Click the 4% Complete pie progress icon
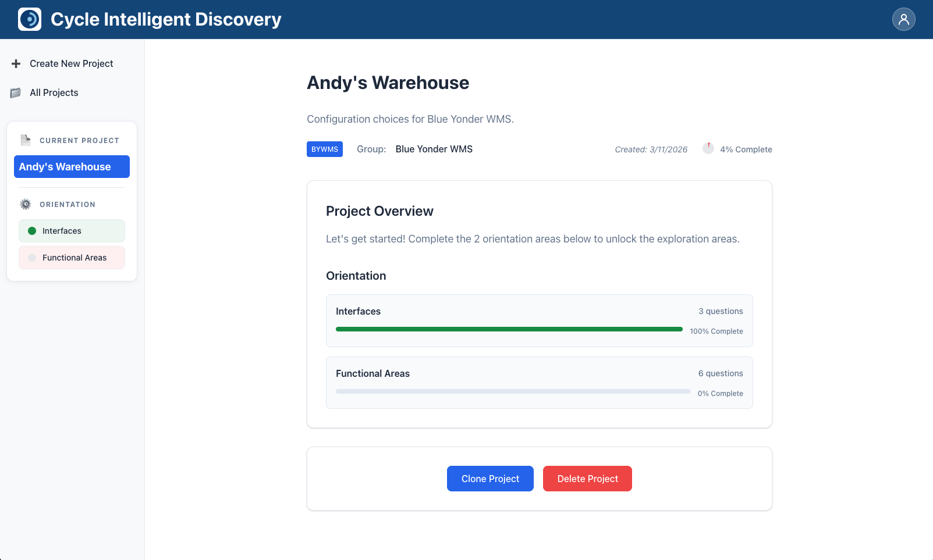Image resolution: width=933 pixels, height=560 pixels. point(708,149)
